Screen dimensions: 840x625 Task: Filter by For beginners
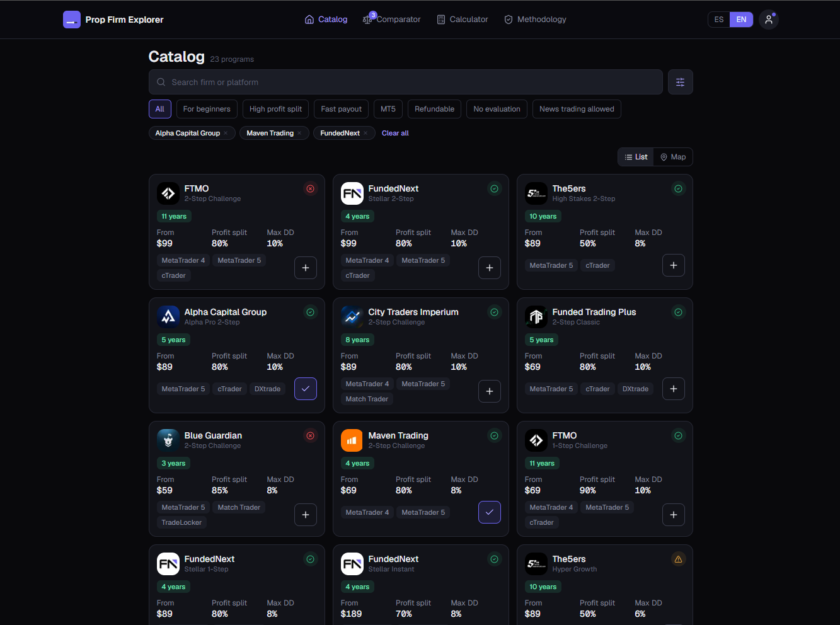[x=207, y=109]
